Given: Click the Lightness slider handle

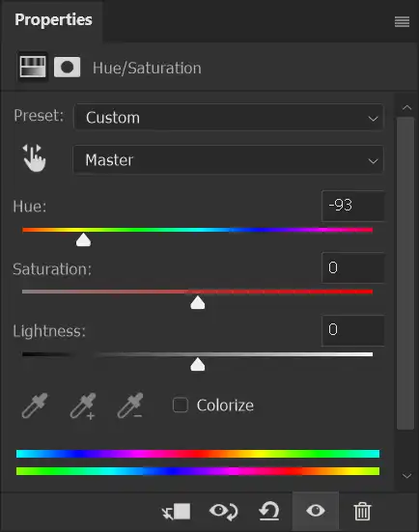Looking at the screenshot, I should 198,365.
